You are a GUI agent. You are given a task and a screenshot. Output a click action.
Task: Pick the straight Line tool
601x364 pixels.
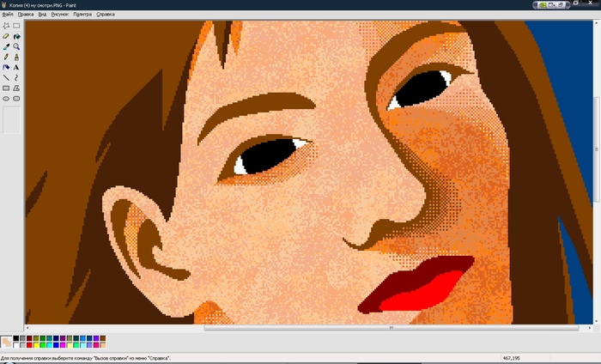point(7,77)
